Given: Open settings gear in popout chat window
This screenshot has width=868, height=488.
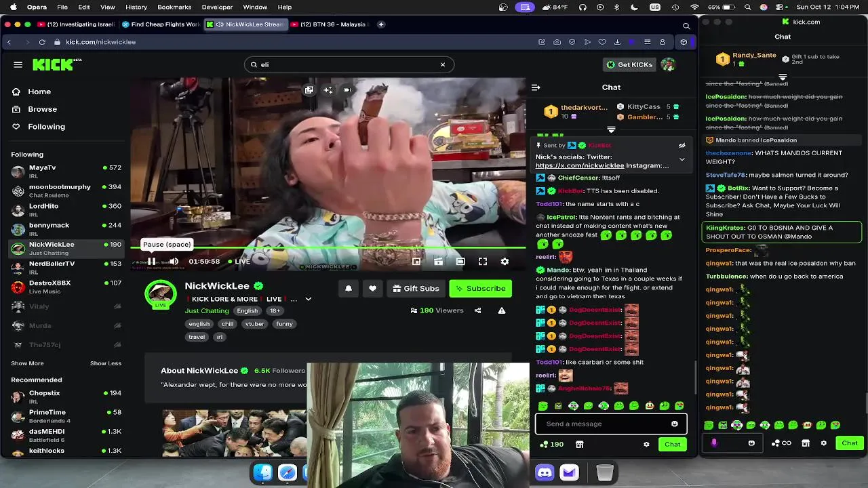Looking at the screenshot, I should click(823, 443).
